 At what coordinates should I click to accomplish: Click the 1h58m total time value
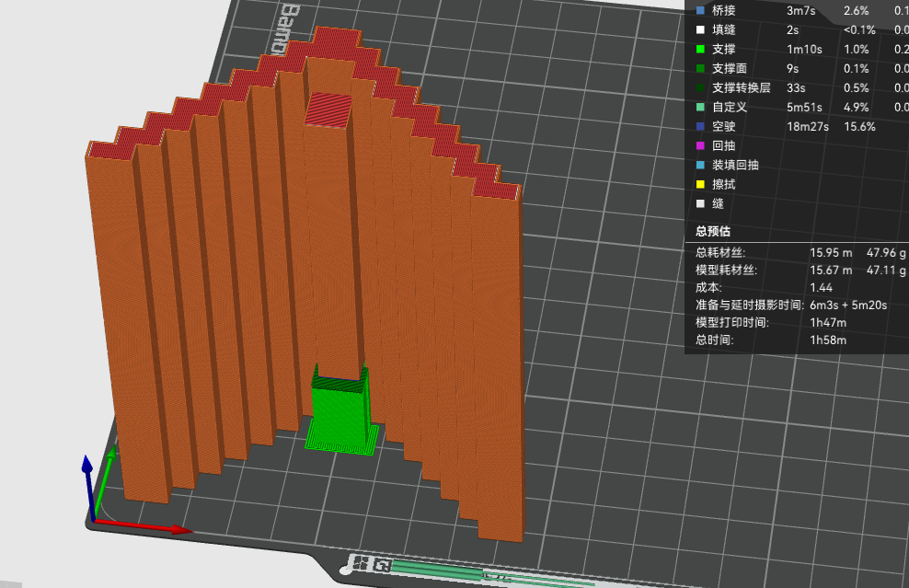click(x=828, y=340)
